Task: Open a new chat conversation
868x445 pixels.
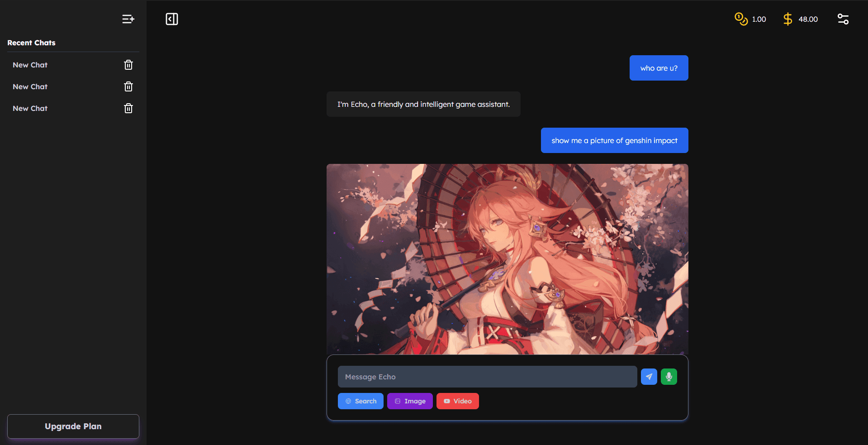Action: click(x=128, y=19)
